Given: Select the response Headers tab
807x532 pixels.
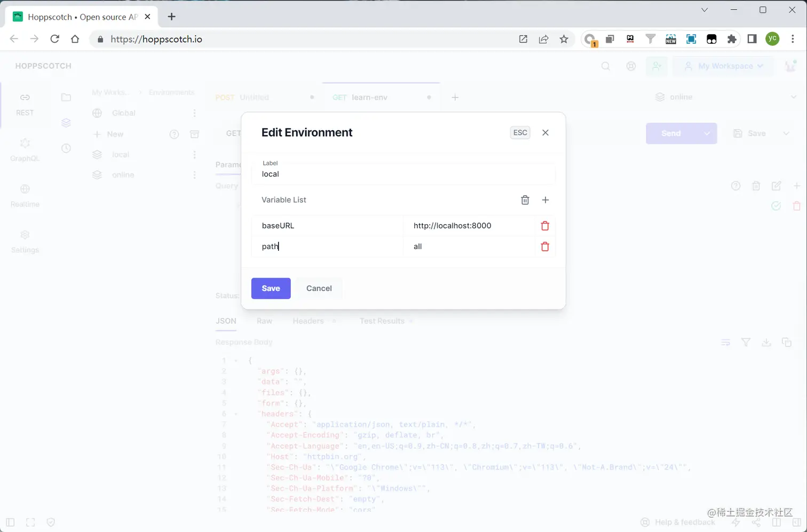Looking at the screenshot, I should click(308, 321).
